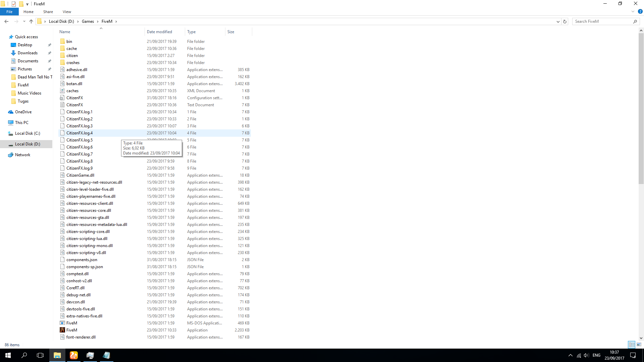Select adhesive.dll file icon

[x=62, y=70]
